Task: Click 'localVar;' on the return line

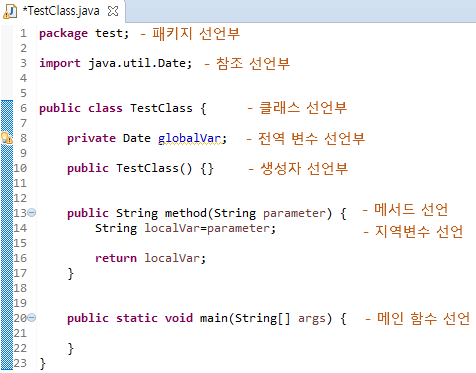Action: [x=175, y=258]
